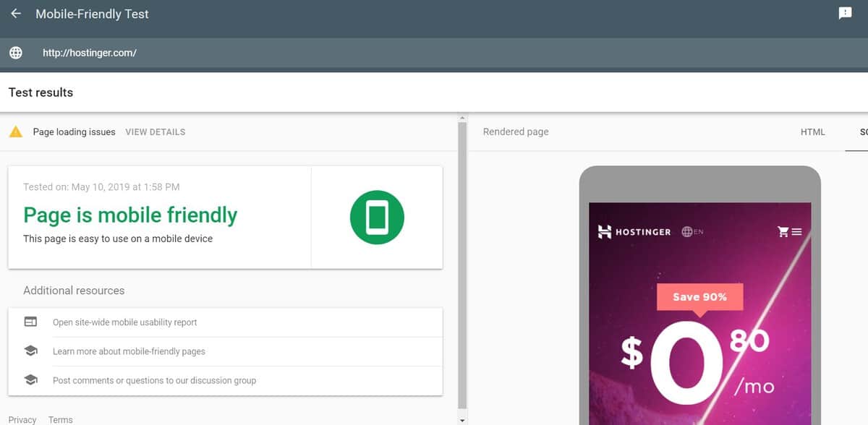Viewport: 868px width, 425px height.
Task: Open VIEW DETAILS for page loading issues
Action: [x=156, y=132]
